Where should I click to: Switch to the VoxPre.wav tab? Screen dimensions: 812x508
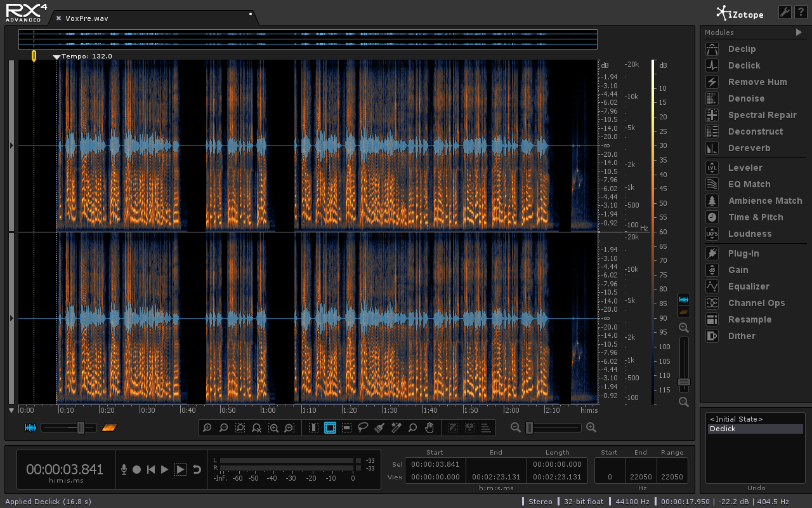click(x=87, y=18)
